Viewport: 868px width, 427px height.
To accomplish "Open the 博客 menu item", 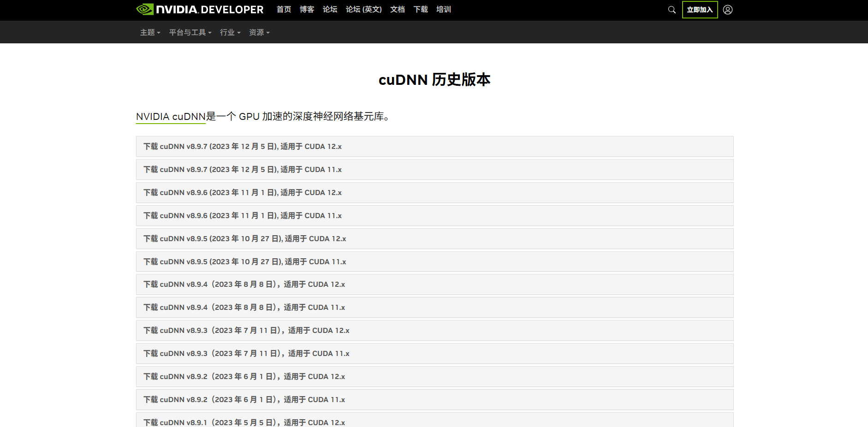I will click(x=307, y=9).
